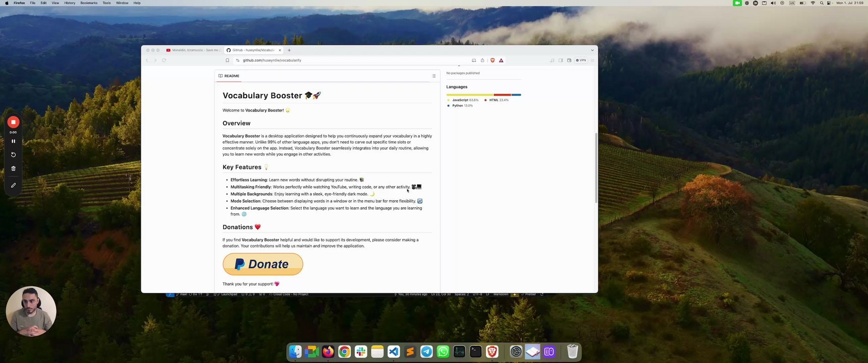This screenshot has width=868, height=363.
Task: Click the Brave Shields lion icon in toolbar
Action: point(493,60)
